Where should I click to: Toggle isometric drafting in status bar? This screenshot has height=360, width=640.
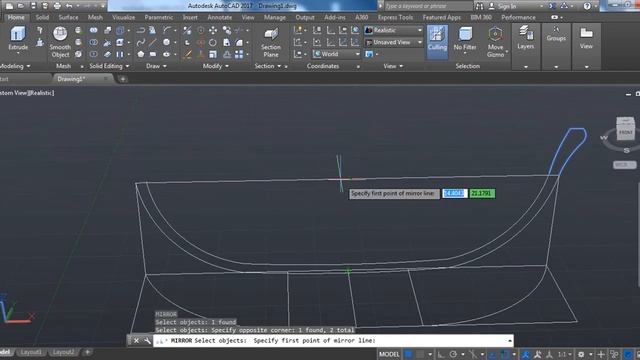(x=473, y=354)
